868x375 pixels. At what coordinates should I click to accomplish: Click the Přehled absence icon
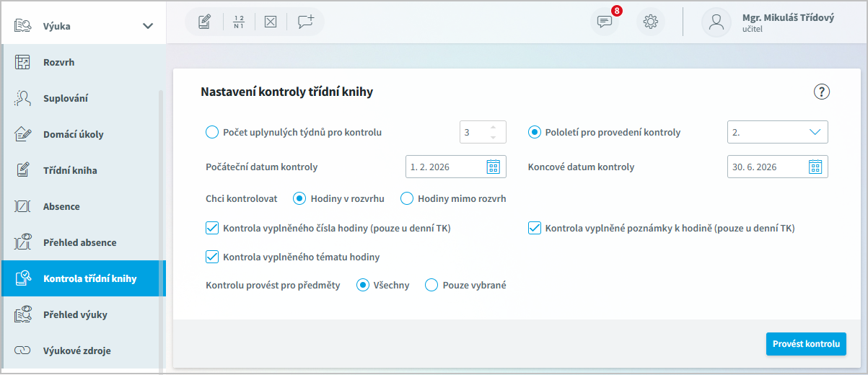[x=23, y=242]
